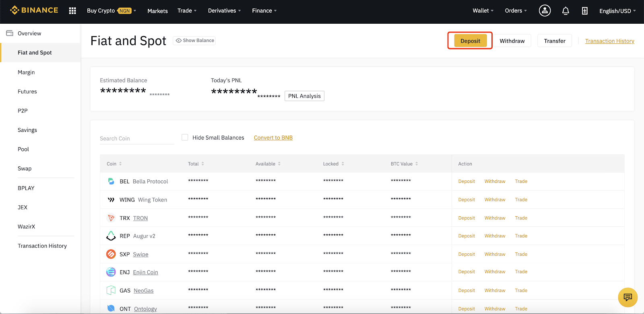Select Margin in the sidebar
This screenshot has height=314, width=644.
[26, 72]
